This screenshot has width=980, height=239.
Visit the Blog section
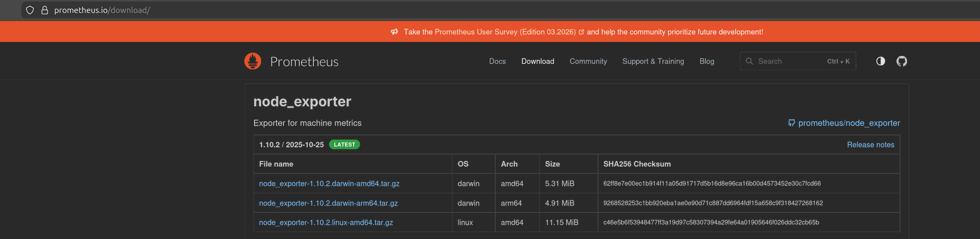click(x=706, y=61)
